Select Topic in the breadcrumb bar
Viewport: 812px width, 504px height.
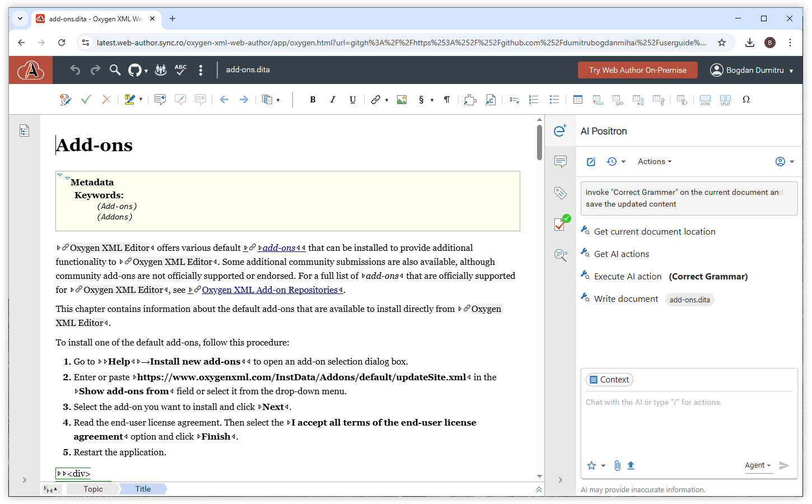tap(93, 489)
